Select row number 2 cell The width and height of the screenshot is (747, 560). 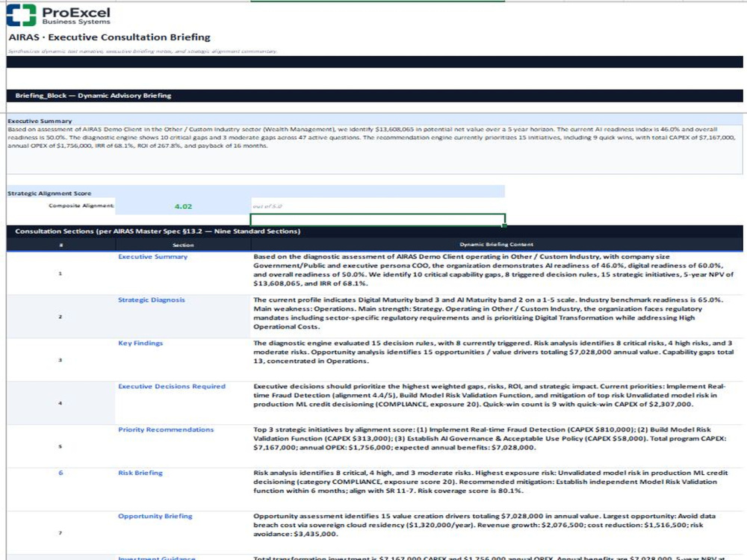point(61,317)
